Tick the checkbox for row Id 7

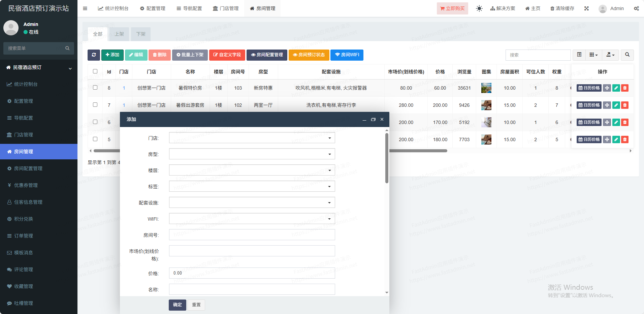pyautogui.click(x=95, y=105)
